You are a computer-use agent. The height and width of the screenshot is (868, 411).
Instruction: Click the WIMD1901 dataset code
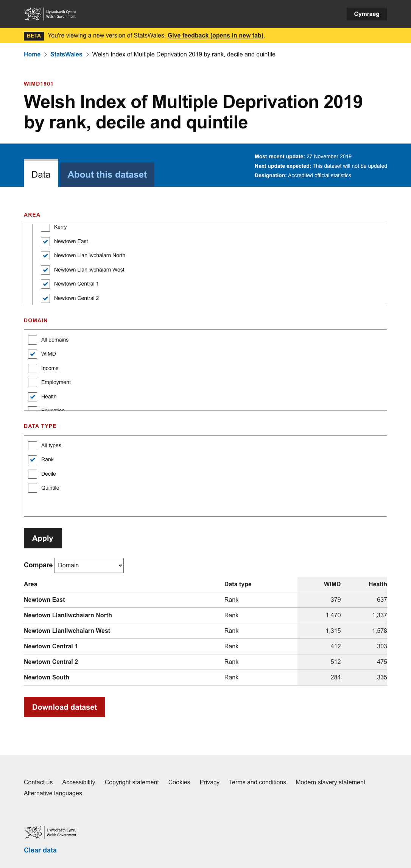coord(39,84)
